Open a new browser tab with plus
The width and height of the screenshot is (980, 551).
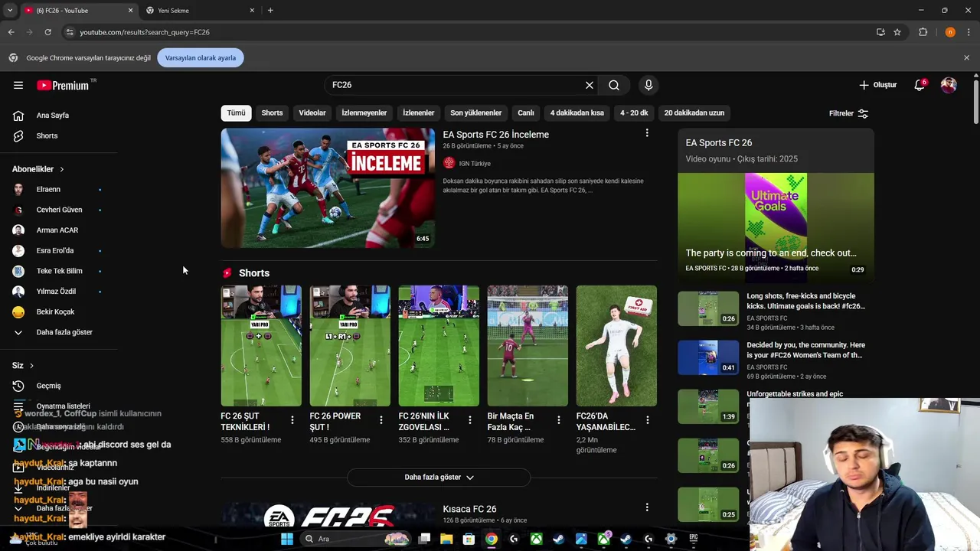click(x=270, y=10)
